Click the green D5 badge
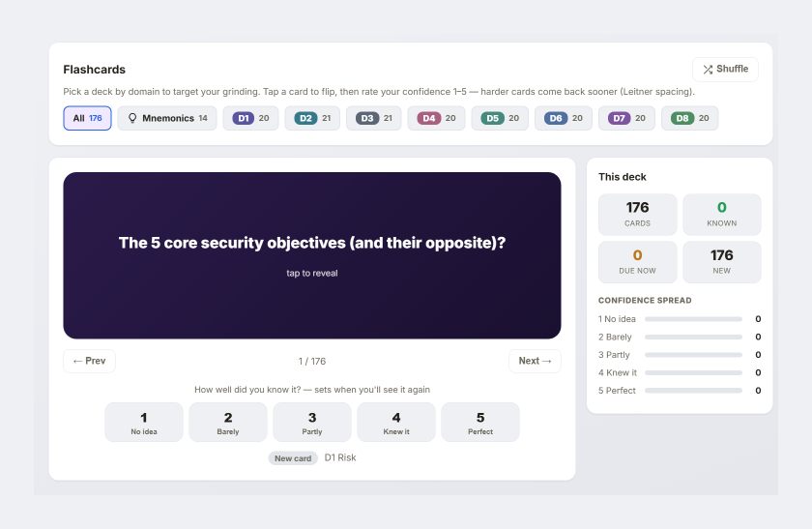Viewport: 812px width, 529px height. 492,118
